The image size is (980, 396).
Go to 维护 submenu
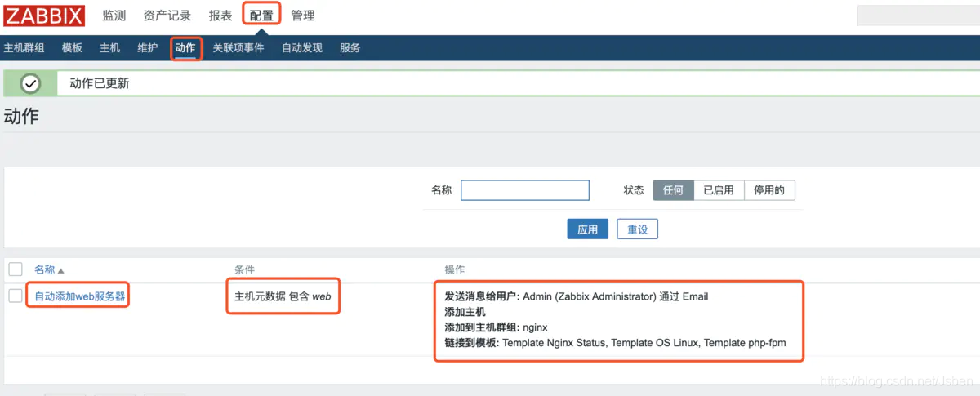(x=148, y=48)
